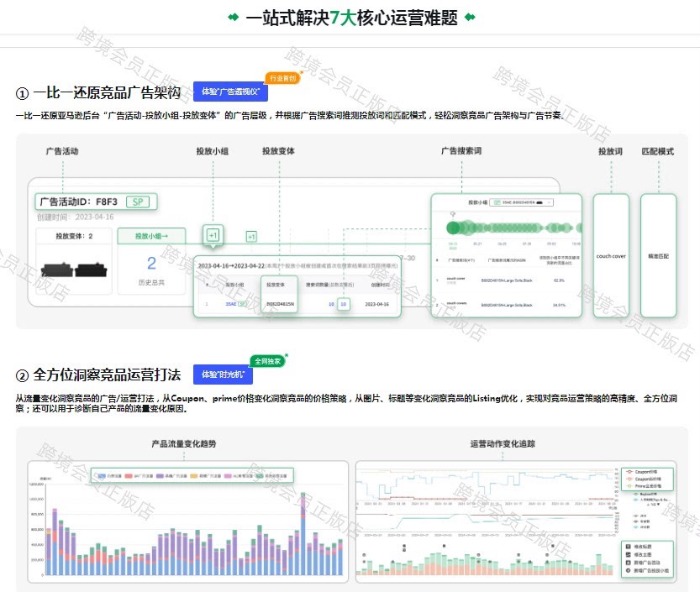Click the 全方位洞察竞品运营打法 heading
700x592 pixels.
click(107, 375)
